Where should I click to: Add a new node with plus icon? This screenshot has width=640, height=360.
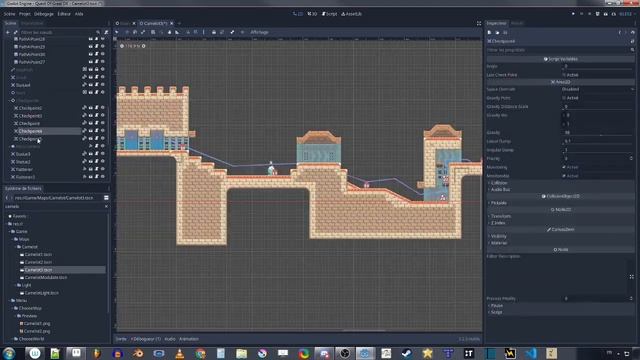(8, 32)
